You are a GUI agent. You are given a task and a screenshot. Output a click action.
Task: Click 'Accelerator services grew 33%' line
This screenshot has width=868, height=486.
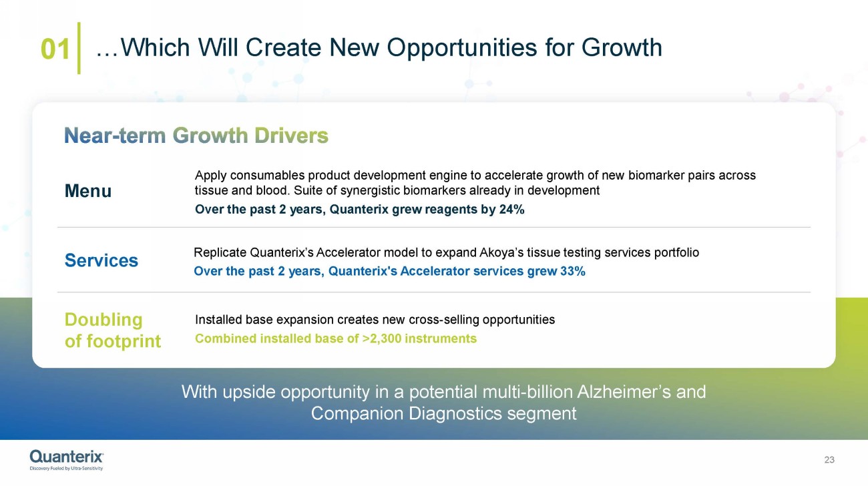click(389, 272)
